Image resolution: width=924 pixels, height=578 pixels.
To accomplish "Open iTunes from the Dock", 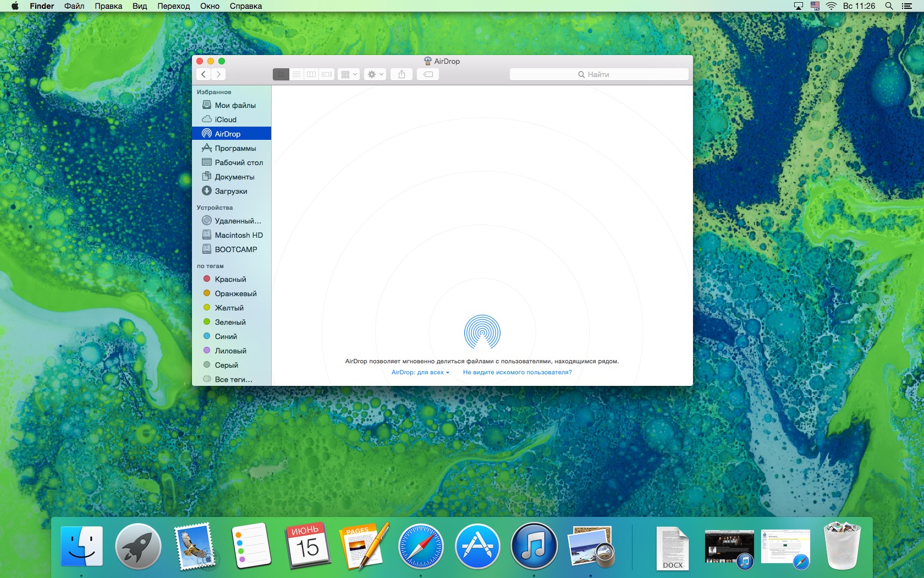I will tap(533, 547).
